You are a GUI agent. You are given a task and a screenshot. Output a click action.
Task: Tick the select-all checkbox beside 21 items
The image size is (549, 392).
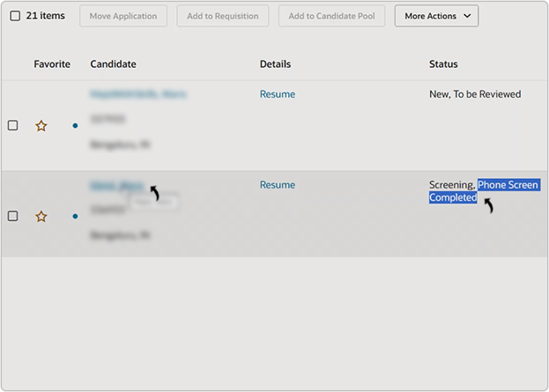tap(15, 16)
